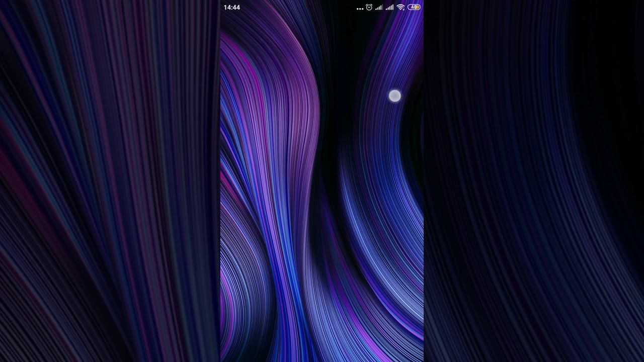644x362 pixels.
Task: Tap the alarm clock status icon
Action: (369, 7)
